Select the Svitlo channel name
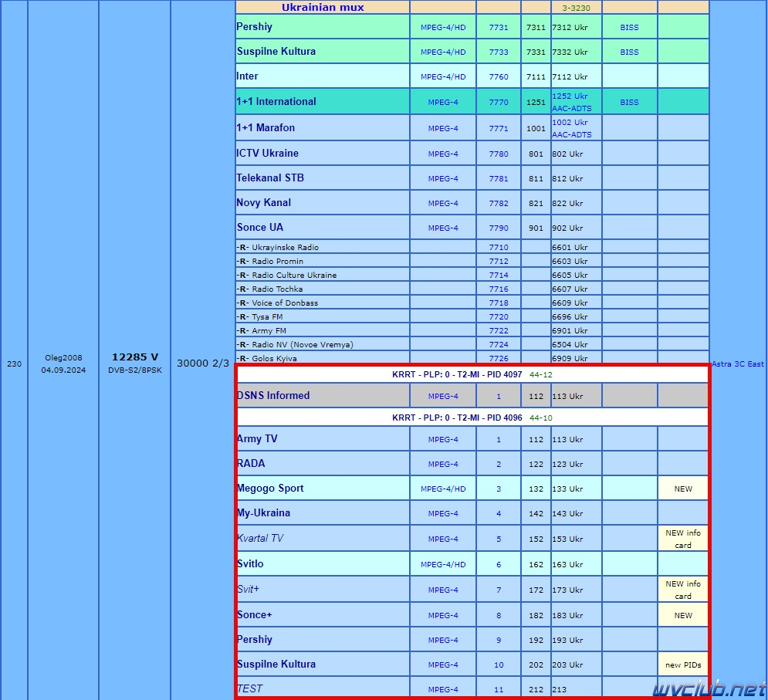Viewport: 768px width, 700px height. click(x=250, y=564)
